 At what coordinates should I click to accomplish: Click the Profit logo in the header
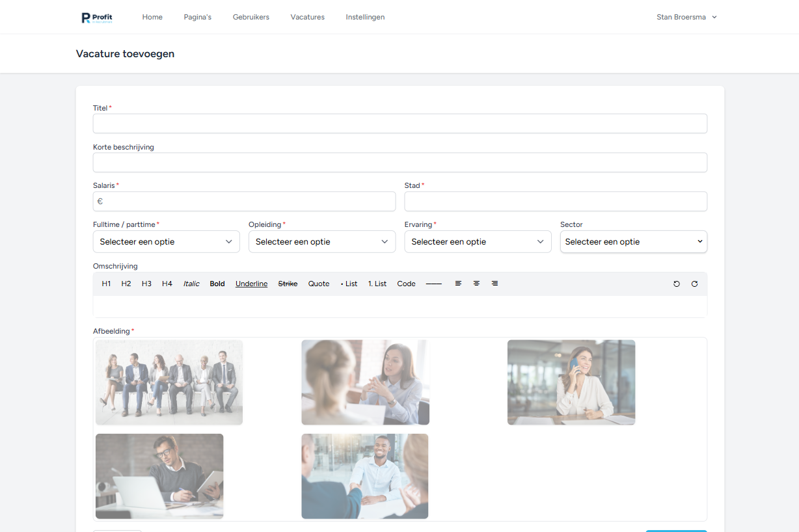coord(97,18)
